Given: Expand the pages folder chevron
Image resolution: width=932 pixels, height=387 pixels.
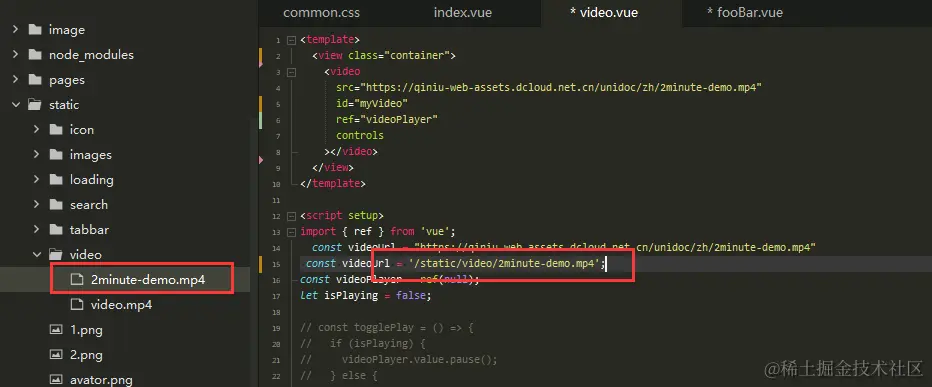Looking at the screenshot, I should [x=16, y=80].
